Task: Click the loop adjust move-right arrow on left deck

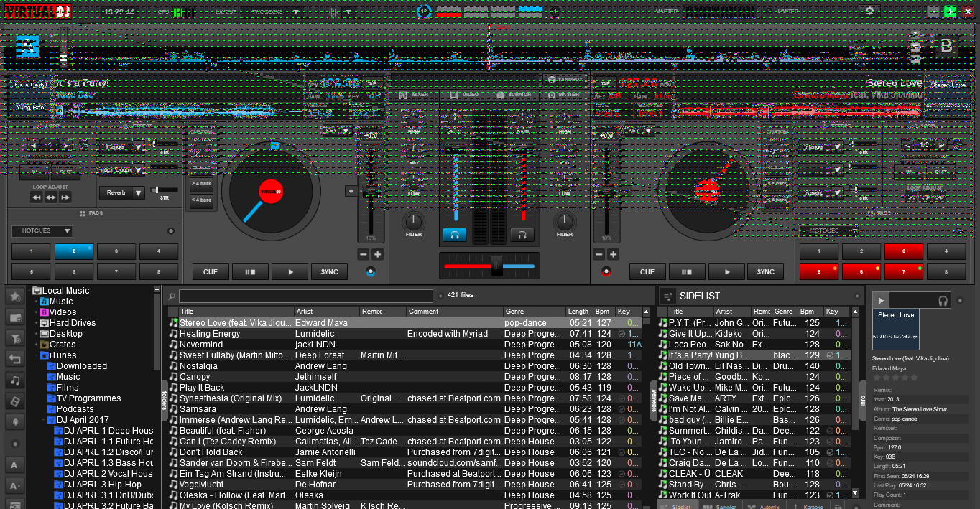Action: click(65, 197)
